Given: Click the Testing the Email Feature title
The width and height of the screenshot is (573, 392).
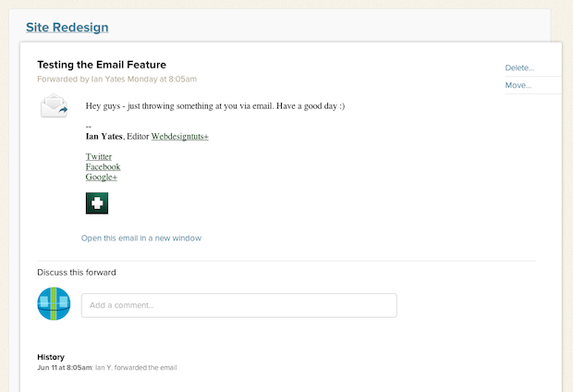Looking at the screenshot, I should (x=102, y=65).
